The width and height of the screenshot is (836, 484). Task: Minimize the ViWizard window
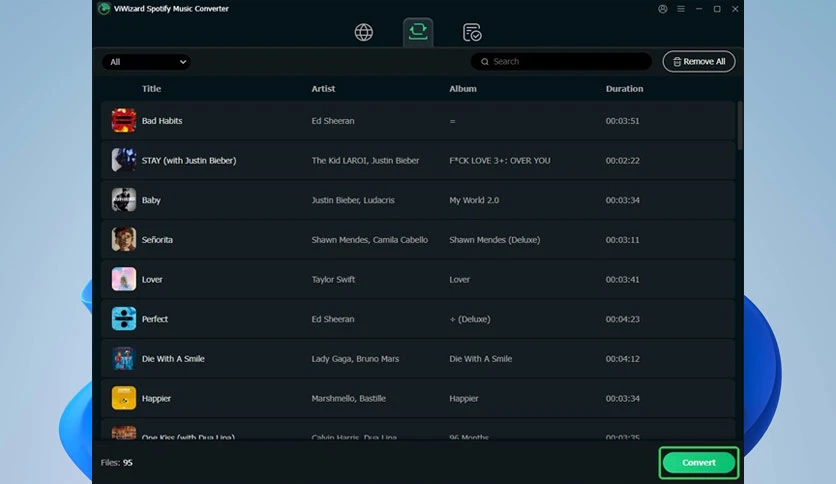[x=699, y=9]
